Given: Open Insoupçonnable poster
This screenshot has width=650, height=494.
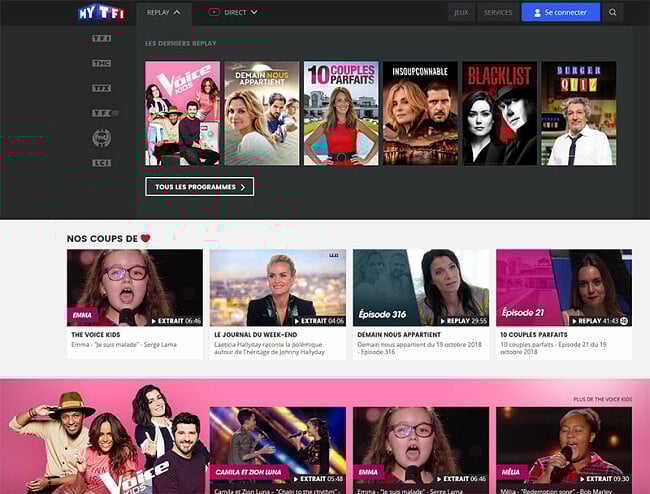Looking at the screenshot, I should [420, 113].
